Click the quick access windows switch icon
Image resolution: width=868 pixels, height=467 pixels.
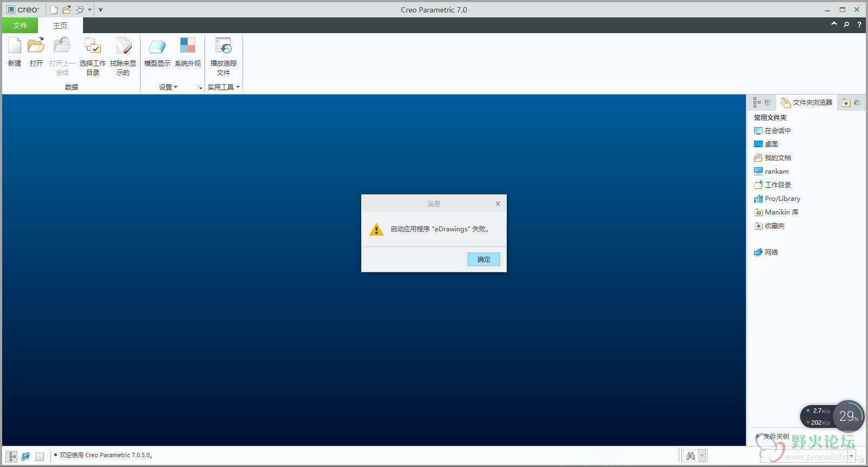click(x=80, y=10)
